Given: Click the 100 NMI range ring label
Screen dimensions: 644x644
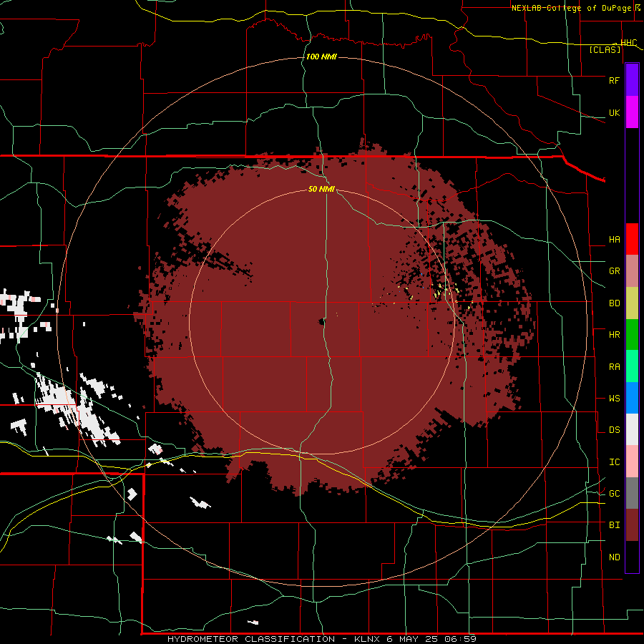Looking at the screenshot, I should pos(321,57).
